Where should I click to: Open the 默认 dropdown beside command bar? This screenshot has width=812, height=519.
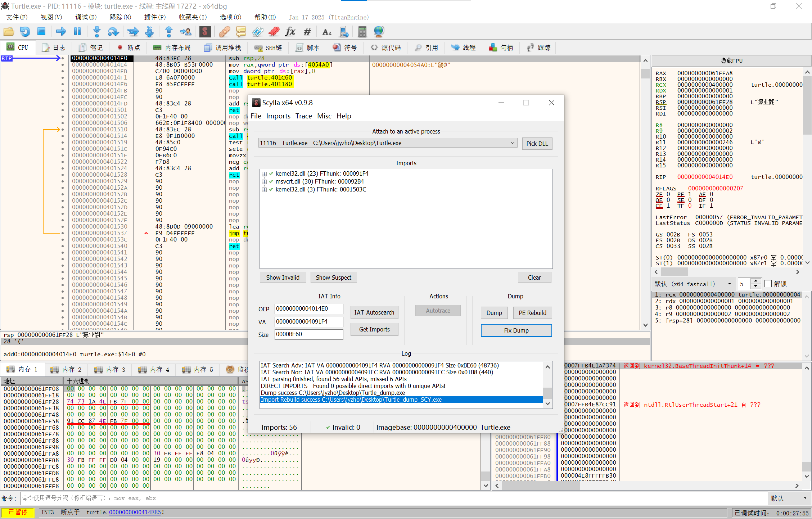[789, 498]
